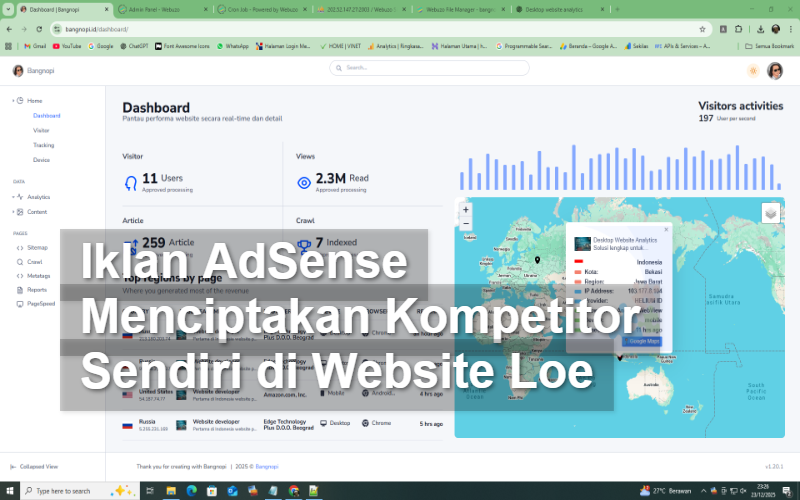This screenshot has width=800, height=500.
Task: Click the map layers icon
Action: 770,213
